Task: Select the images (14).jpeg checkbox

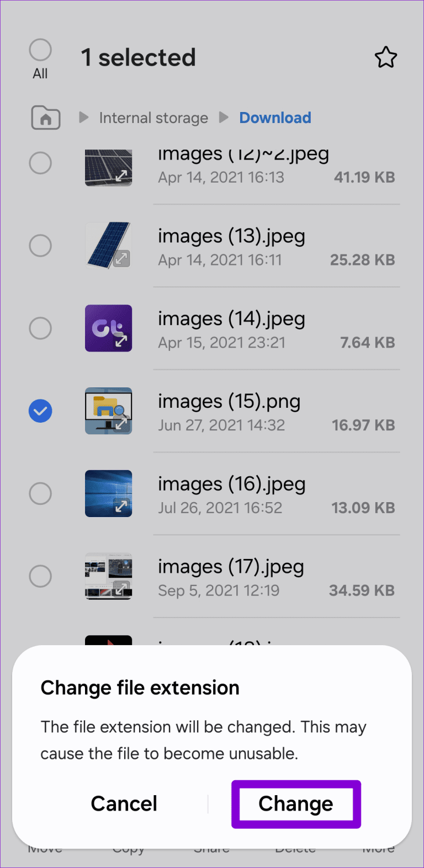Action: click(40, 328)
